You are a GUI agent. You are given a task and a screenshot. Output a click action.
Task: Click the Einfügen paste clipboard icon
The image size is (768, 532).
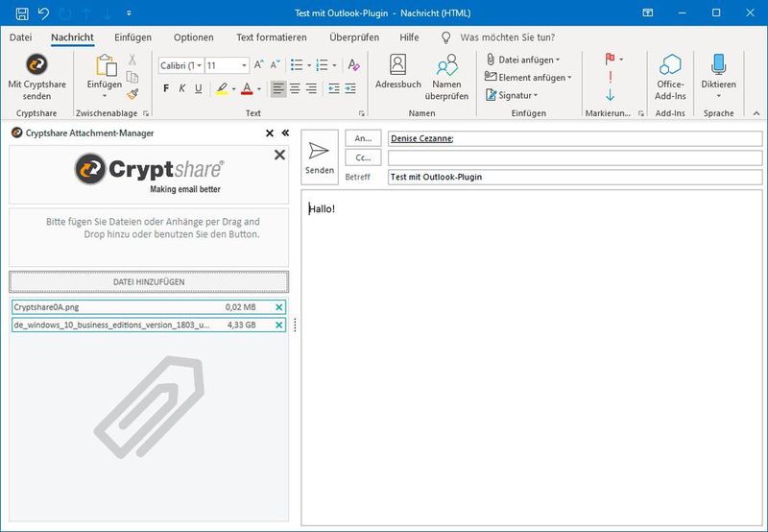[x=106, y=65]
